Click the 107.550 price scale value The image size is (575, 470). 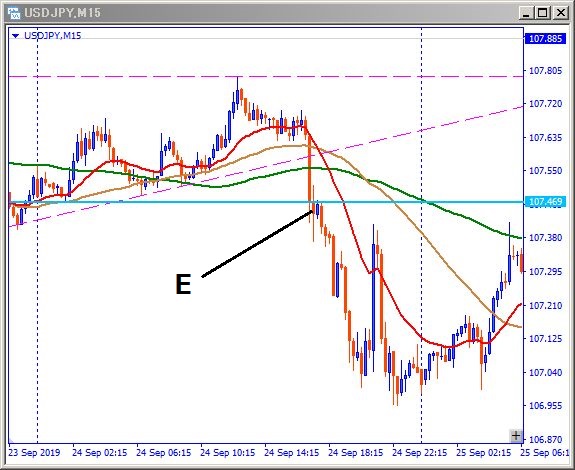click(x=545, y=171)
